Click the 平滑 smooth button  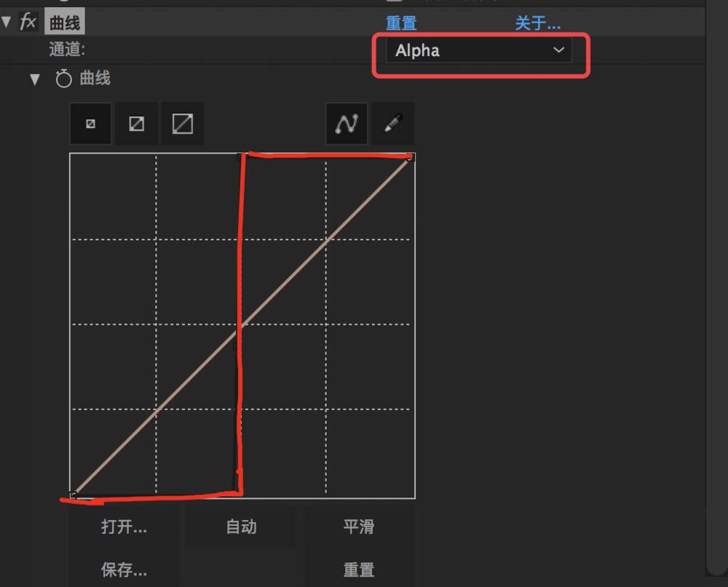point(359,527)
